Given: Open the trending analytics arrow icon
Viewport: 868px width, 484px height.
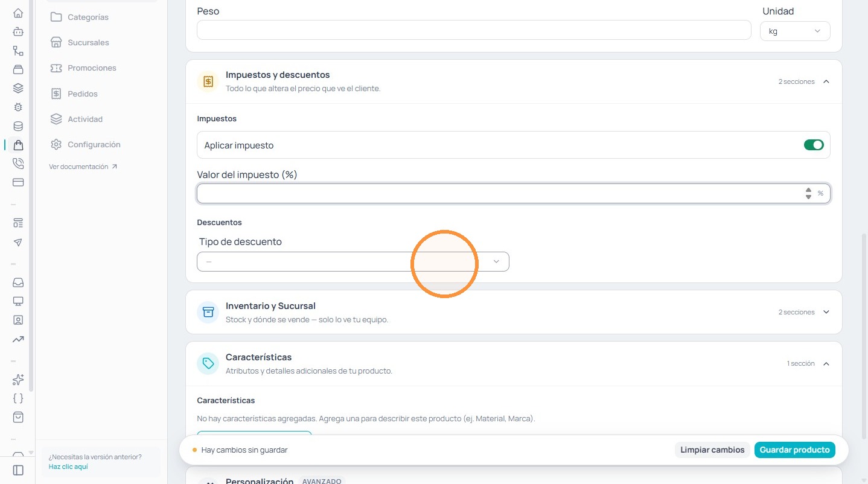Looking at the screenshot, I should click(x=18, y=339).
